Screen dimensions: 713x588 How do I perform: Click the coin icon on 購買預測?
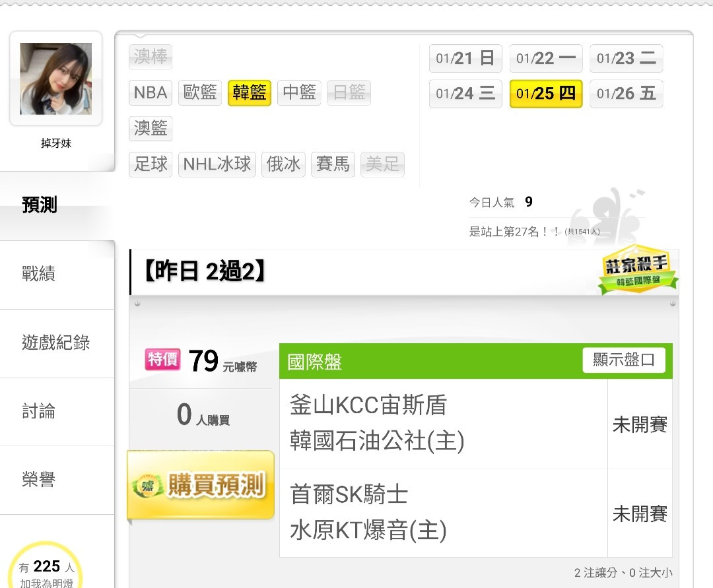pyautogui.click(x=148, y=486)
